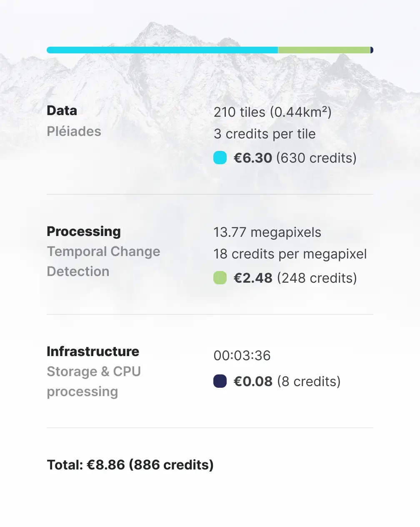Click the navy end of the cost bar

pos(372,50)
